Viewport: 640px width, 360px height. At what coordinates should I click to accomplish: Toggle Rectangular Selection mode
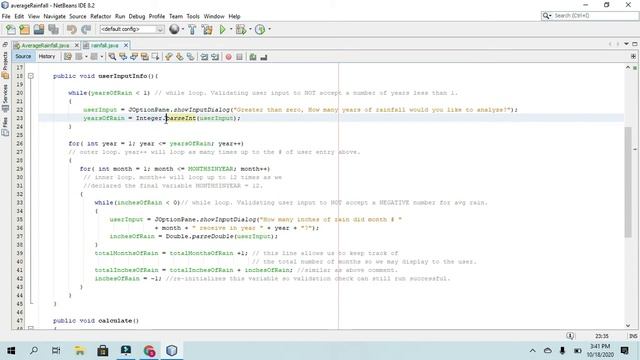click(x=156, y=57)
